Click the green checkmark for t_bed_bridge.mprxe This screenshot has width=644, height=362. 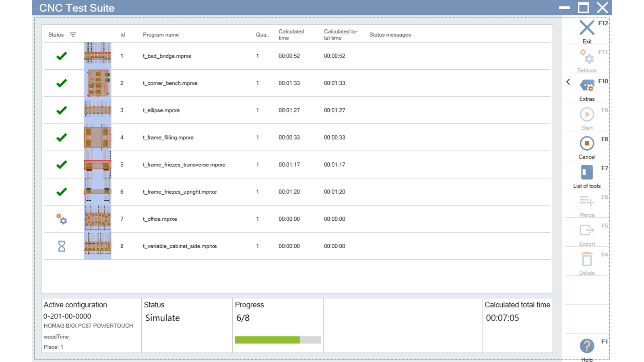[62, 56]
